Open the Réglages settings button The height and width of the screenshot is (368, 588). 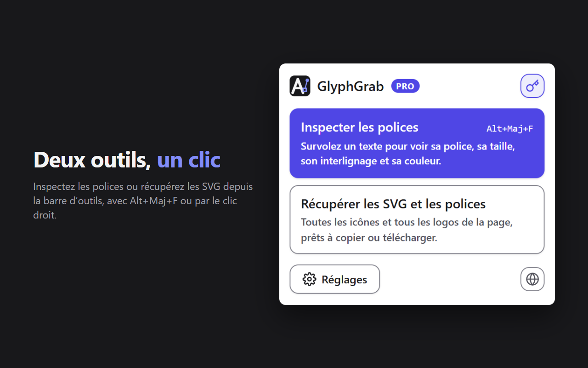pyautogui.click(x=335, y=279)
